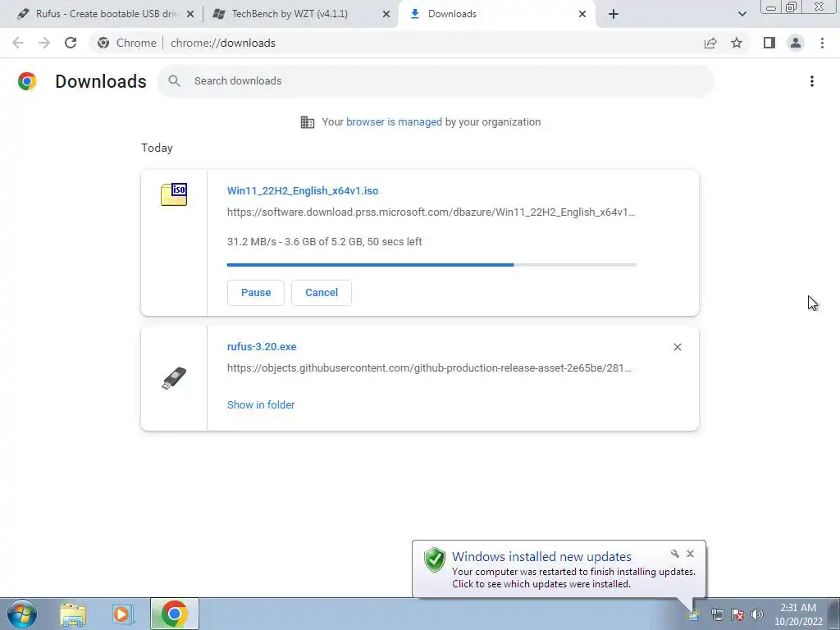840x630 pixels.
Task: Click the share icon in address bar
Action: pos(710,43)
